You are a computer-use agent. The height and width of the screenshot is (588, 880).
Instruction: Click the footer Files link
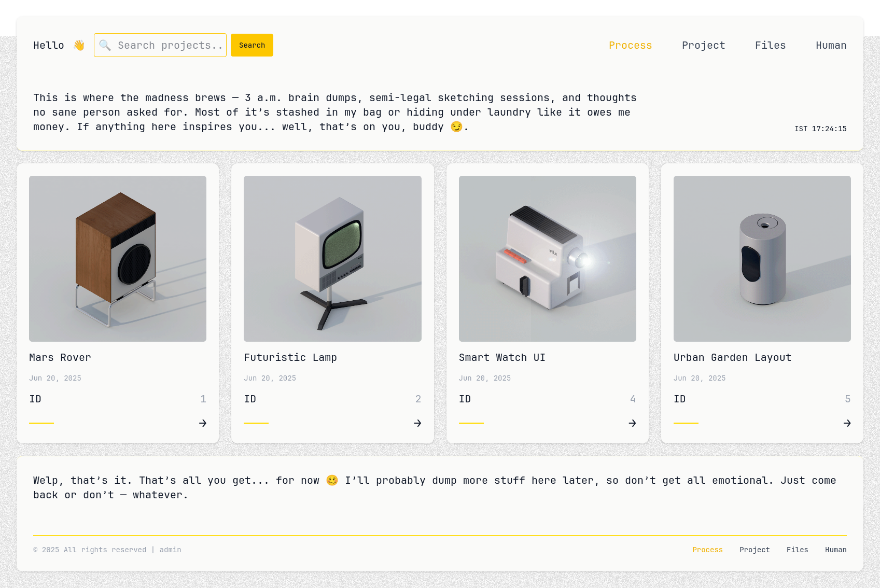coord(797,550)
